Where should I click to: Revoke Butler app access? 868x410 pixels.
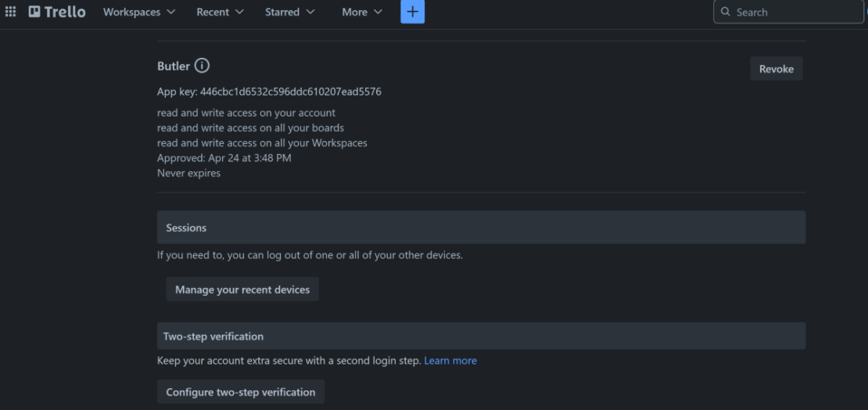click(x=776, y=69)
